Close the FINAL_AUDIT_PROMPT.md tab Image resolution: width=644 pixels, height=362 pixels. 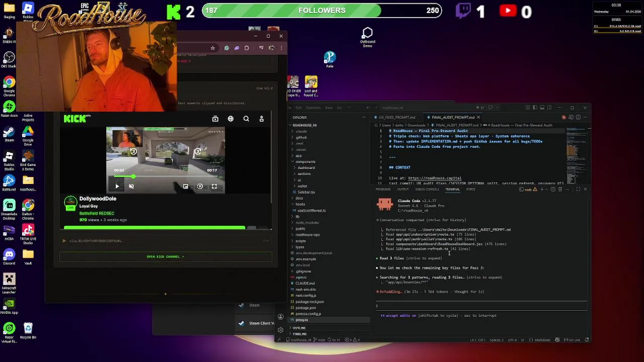coord(478,117)
